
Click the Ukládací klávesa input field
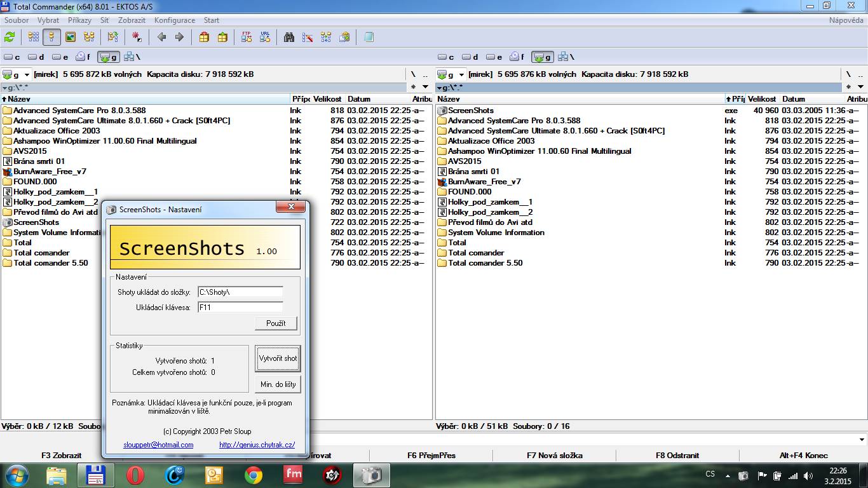click(240, 308)
